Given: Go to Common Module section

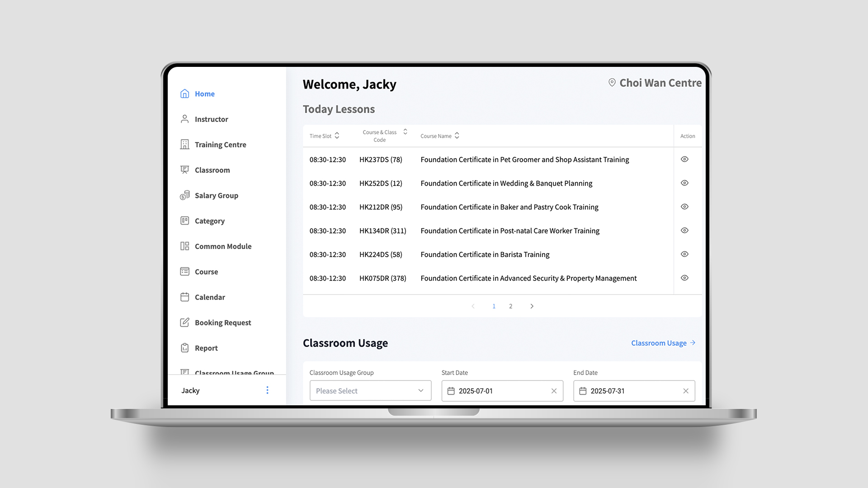Looking at the screenshot, I should click(x=223, y=246).
